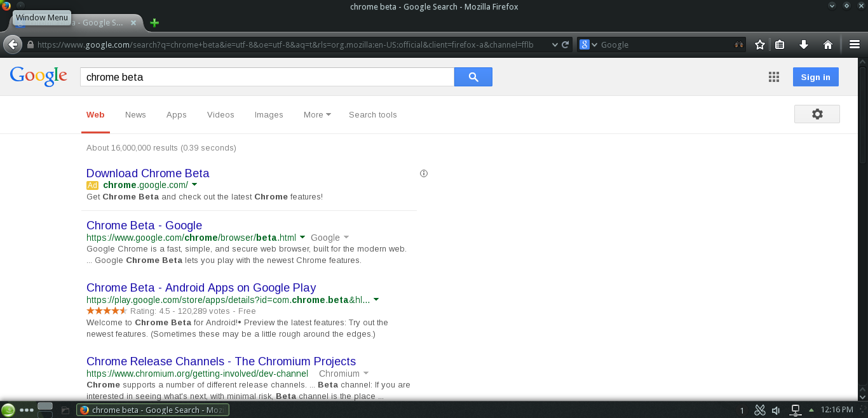Click the taskbar three-dots icon
The height and width of the screenshot is (418, 868).
pos(27,410)
